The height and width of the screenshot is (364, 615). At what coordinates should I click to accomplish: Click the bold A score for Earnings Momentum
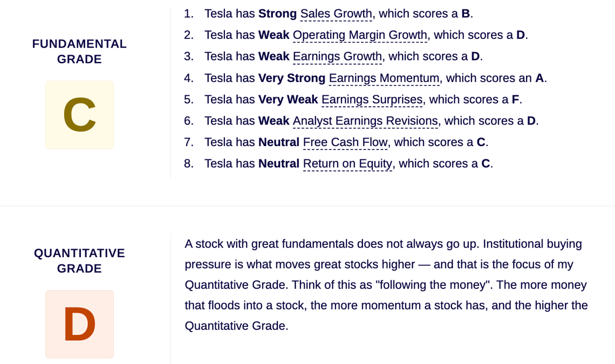(539, 78)
